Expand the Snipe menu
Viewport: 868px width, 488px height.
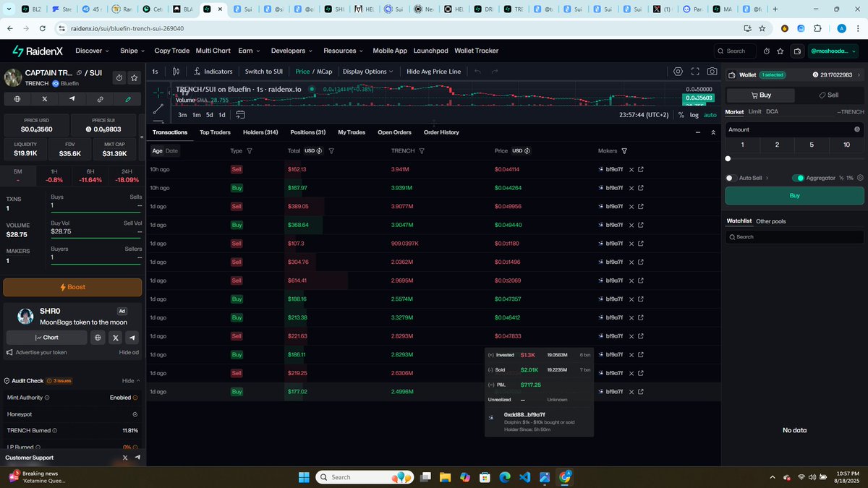pyautogui.click(x=132, y=51)
